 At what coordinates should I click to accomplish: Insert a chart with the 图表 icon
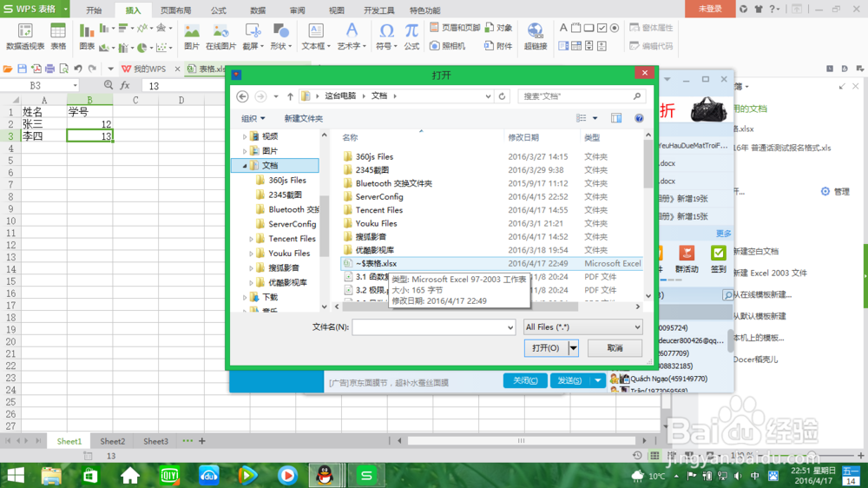87,36
